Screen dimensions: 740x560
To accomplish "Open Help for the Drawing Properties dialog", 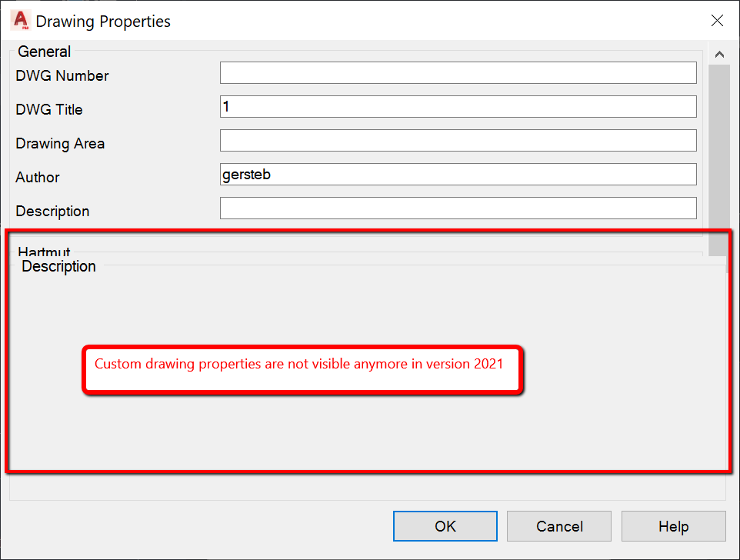I will [x=673, y=526].
